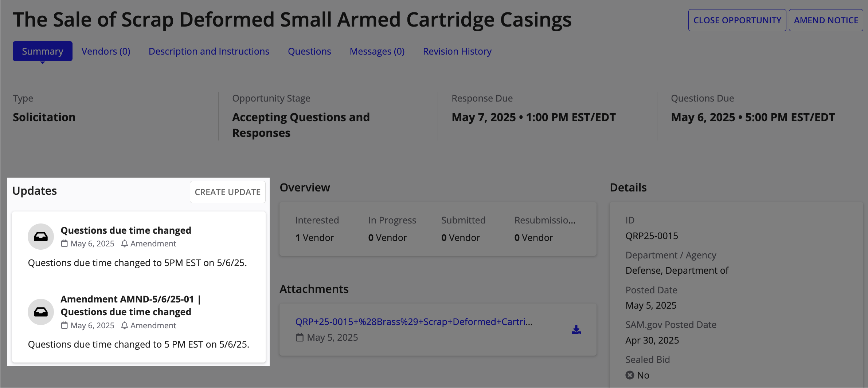
Task: Switch to the Summary tab
Action: coord(43,51)
